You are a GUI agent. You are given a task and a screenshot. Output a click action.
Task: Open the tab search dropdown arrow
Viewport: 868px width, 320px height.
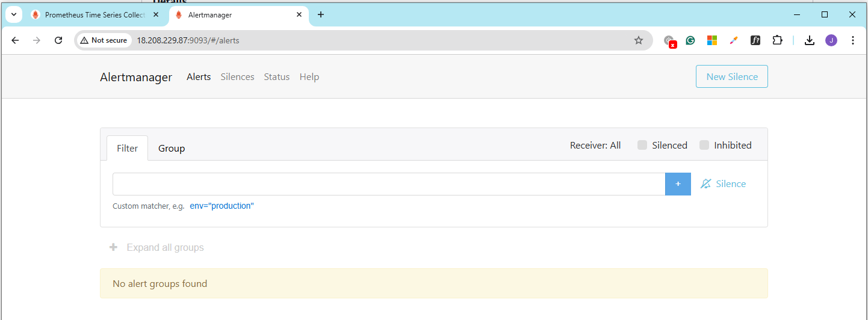click(x=14, y=14)
